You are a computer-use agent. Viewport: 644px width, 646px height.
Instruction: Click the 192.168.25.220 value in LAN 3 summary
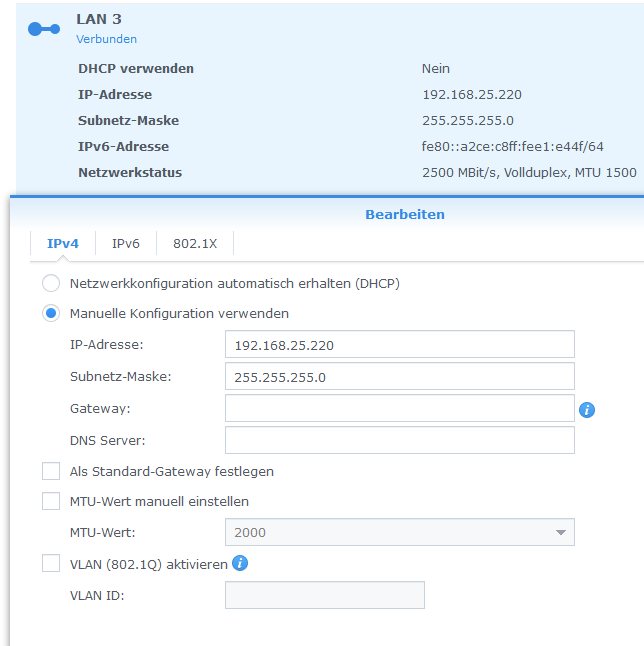[x=472, y=95]
